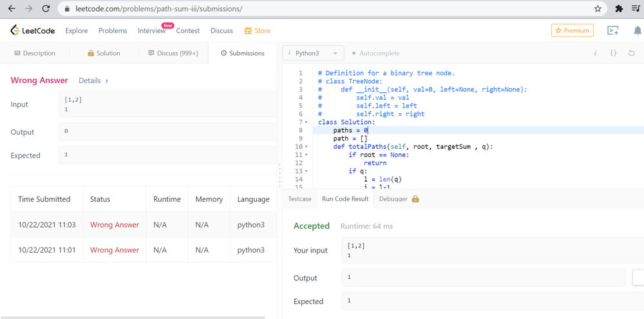Open the Python3 language dropdown
The height and width of the screenshot is (319, 644).
click(x=313, y=53)
